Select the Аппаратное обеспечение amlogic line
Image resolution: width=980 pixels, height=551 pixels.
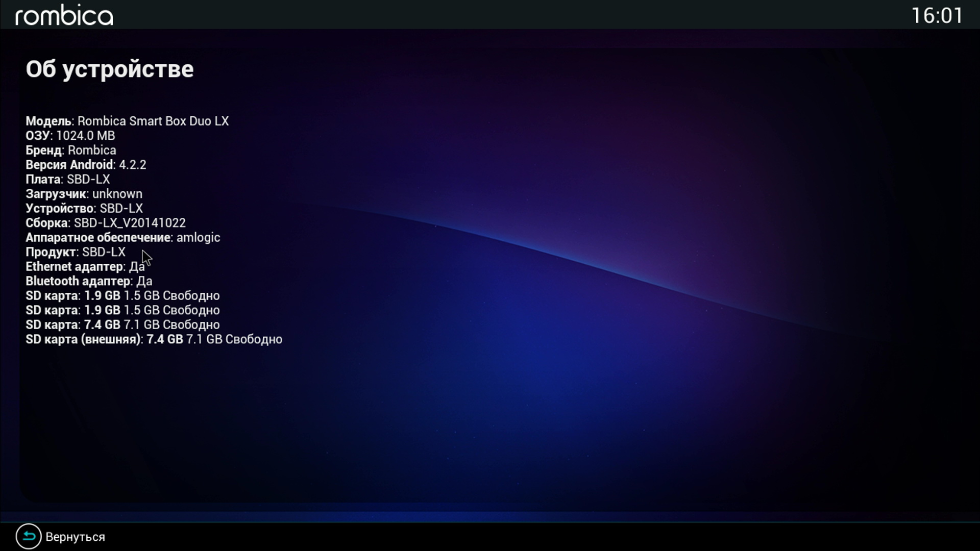123,237
